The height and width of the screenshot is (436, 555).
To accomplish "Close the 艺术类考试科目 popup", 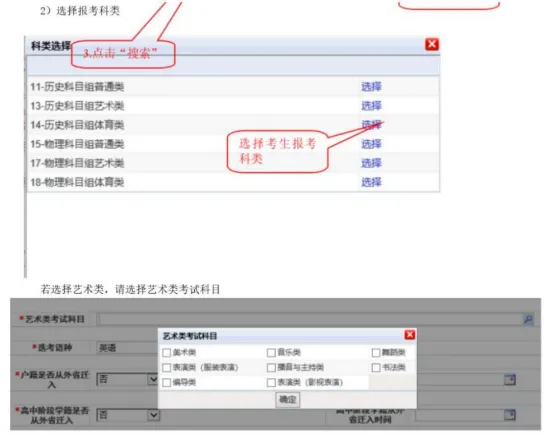I will pyautogui.click(x=410, y=334).
